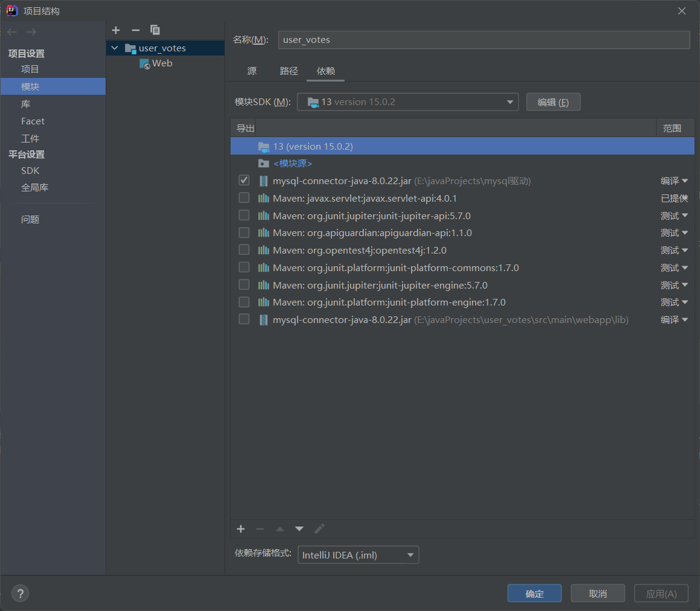This screenshot has width=700, height=611.
Task: Click the add new module plus icon
Action: point(115,30)
